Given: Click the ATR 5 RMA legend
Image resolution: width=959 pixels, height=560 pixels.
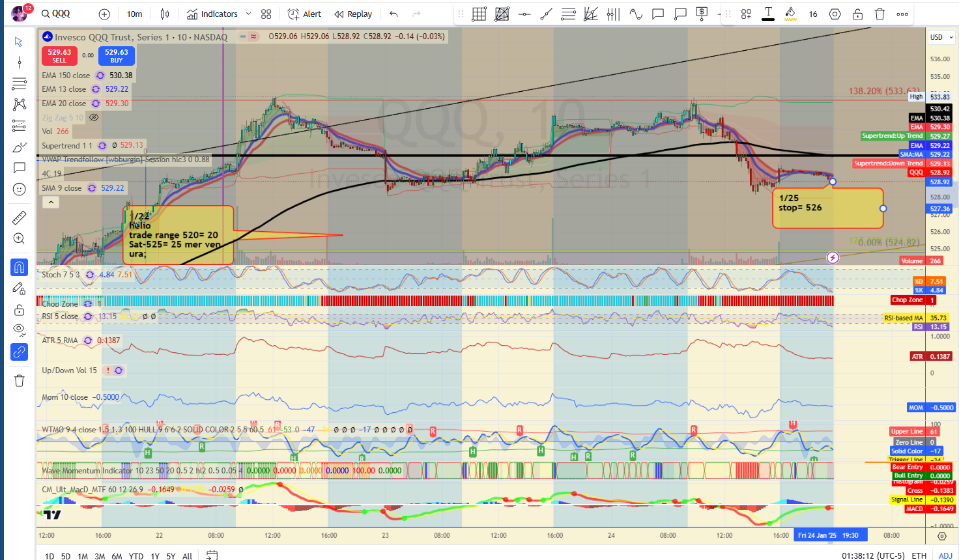Looking at the screenshot, I should point(60,341).
